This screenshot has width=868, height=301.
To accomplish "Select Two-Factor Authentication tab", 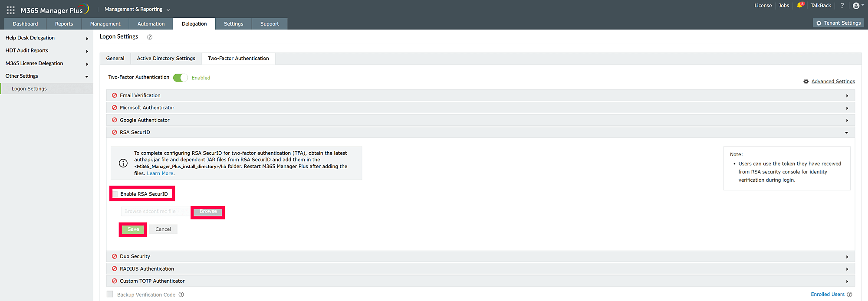I will 238,59.
